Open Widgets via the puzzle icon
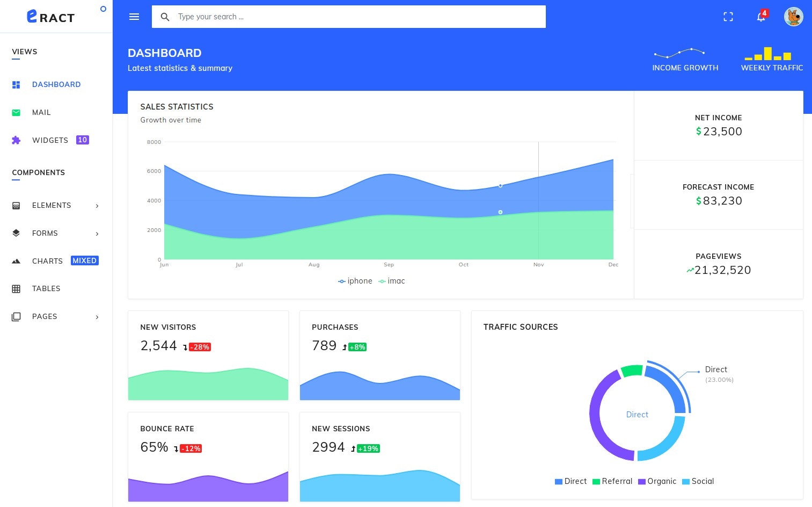This screenshot has height=507, width=812. point(16,140)
